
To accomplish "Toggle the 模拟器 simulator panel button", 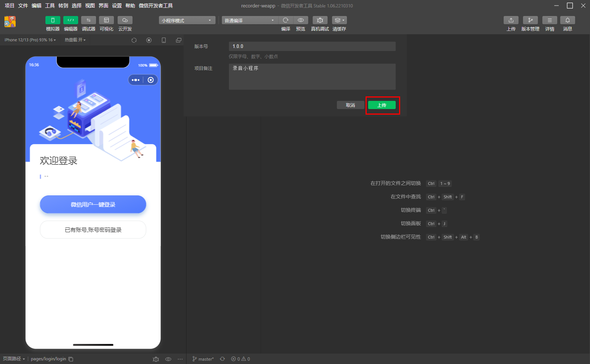I will 52,20.
